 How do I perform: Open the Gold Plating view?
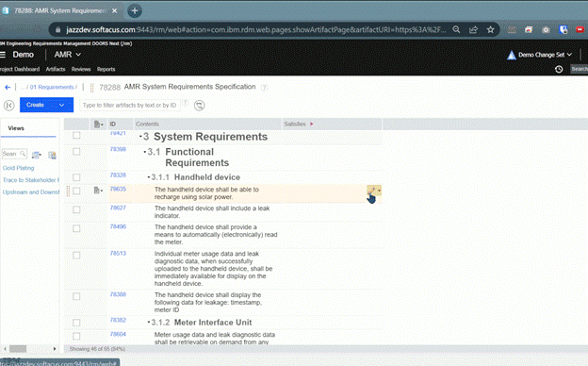click(x=19, y=168)
